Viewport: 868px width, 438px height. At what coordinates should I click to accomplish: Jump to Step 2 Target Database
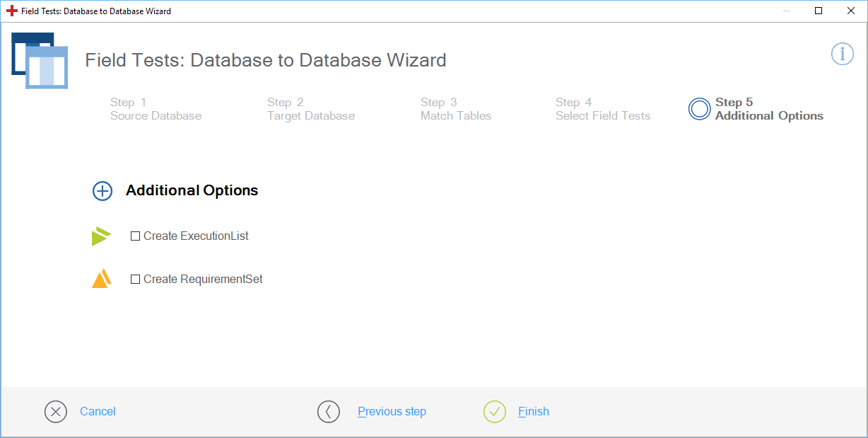point(310,109)
